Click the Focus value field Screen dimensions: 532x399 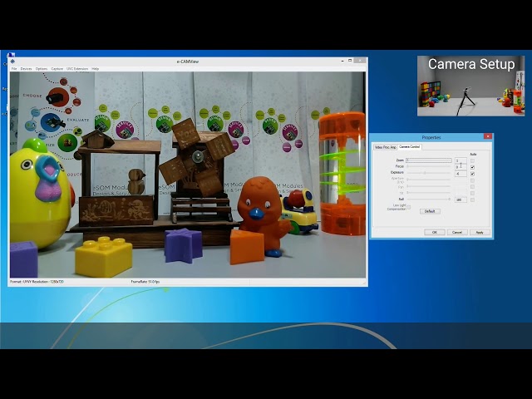click(x=461, y=167)
